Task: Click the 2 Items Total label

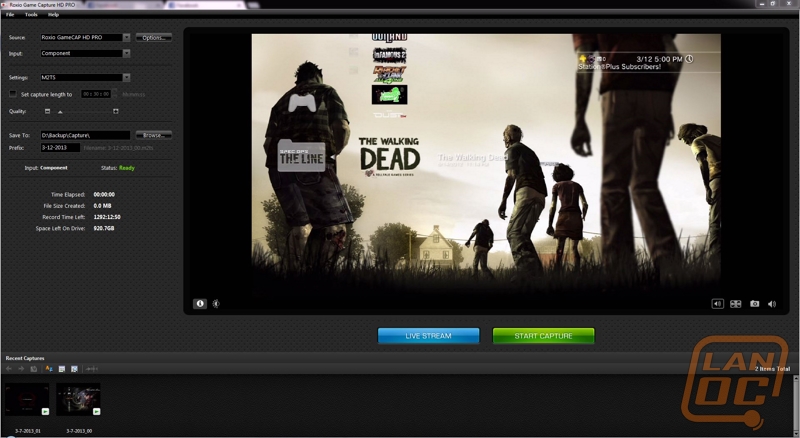Action: coord(772,369)
